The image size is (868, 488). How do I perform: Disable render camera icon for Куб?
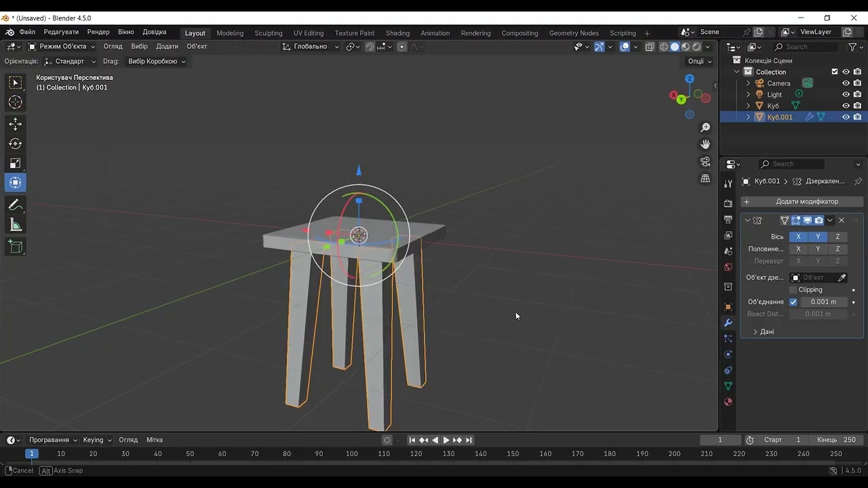tap(857, 106)
